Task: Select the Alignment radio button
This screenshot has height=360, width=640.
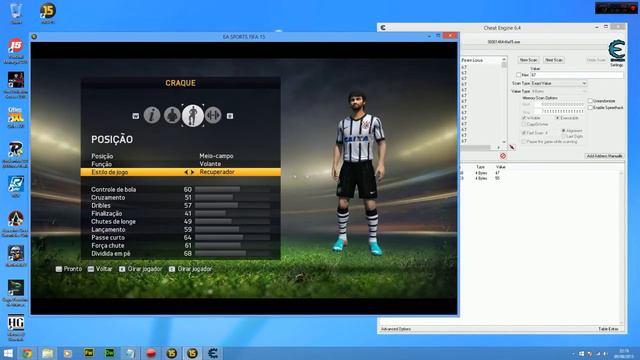Action: (x=563, y=131)
